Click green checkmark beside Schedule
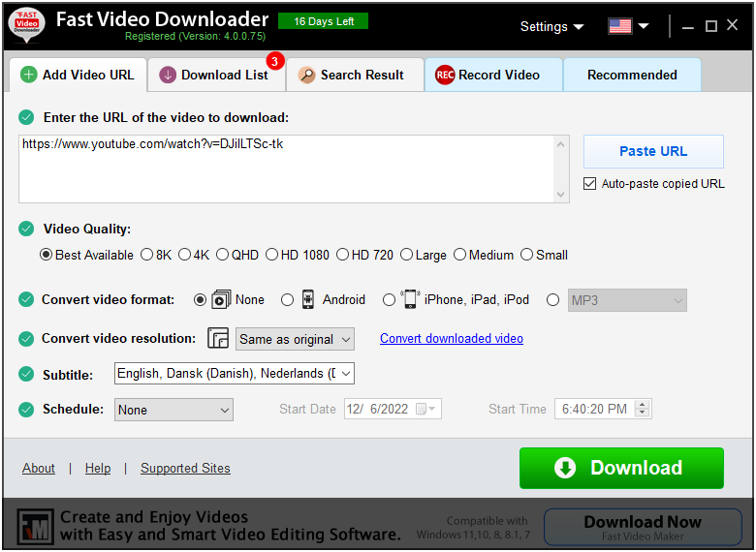Image resolution: width=756 pixels, height=552 pixels. [26, 410]
